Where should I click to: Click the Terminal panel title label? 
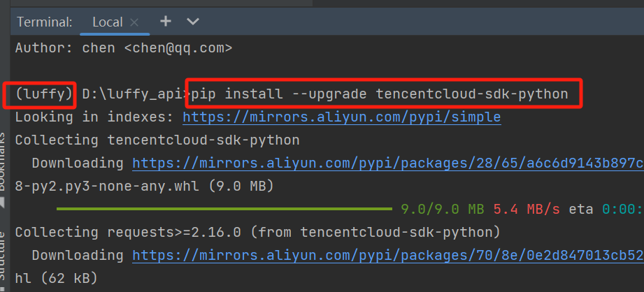coord(45,22)
